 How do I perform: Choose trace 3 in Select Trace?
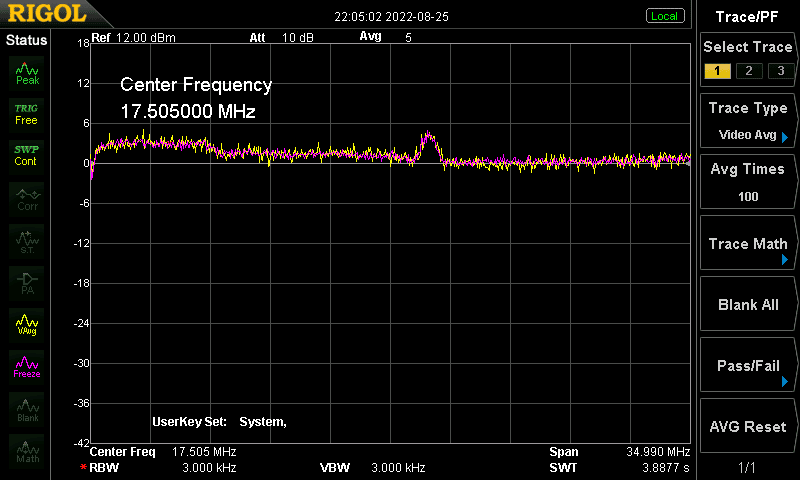(781, 71)
